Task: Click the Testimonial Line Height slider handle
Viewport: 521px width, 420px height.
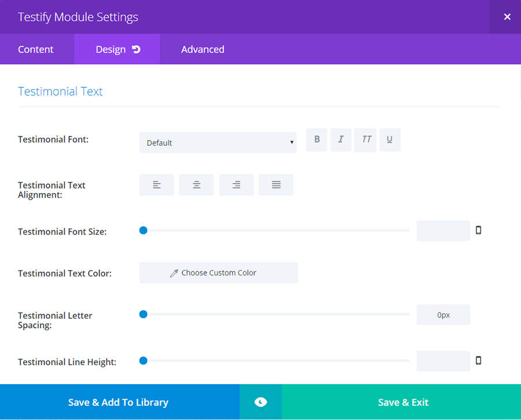Action: 143,361
